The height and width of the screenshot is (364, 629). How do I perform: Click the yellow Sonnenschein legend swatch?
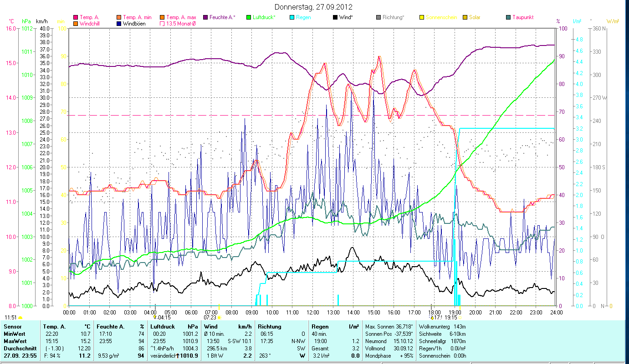pos(422,17)
